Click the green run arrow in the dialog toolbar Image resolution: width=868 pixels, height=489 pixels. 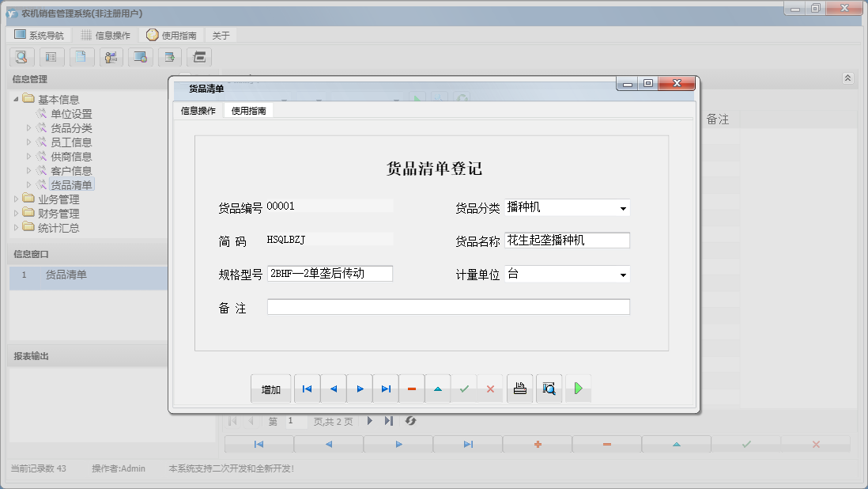pos(578,389)
